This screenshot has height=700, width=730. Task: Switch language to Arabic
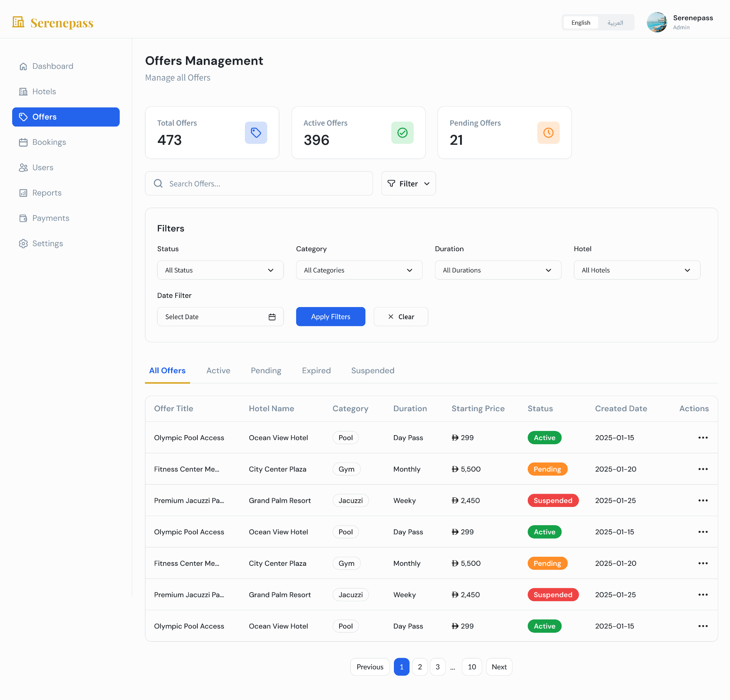click(615, 22)
